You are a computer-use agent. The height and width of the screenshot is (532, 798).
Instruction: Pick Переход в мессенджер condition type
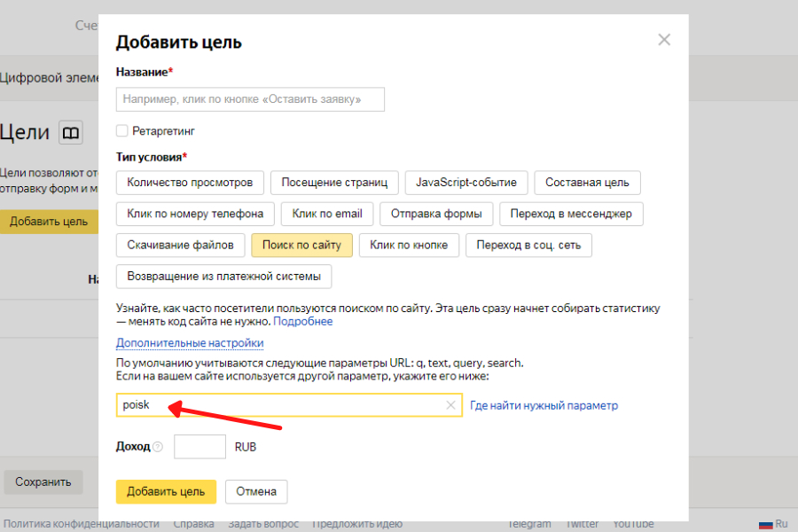(x=571, y=214)
